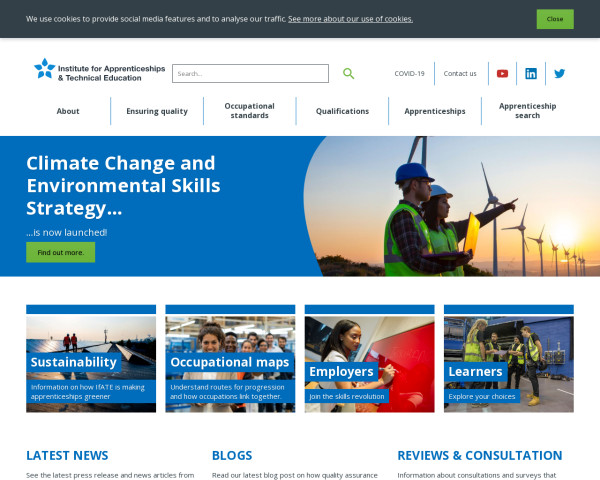Click the Find out more button
This screenshot has height=480, width=600.
[60, 253]
